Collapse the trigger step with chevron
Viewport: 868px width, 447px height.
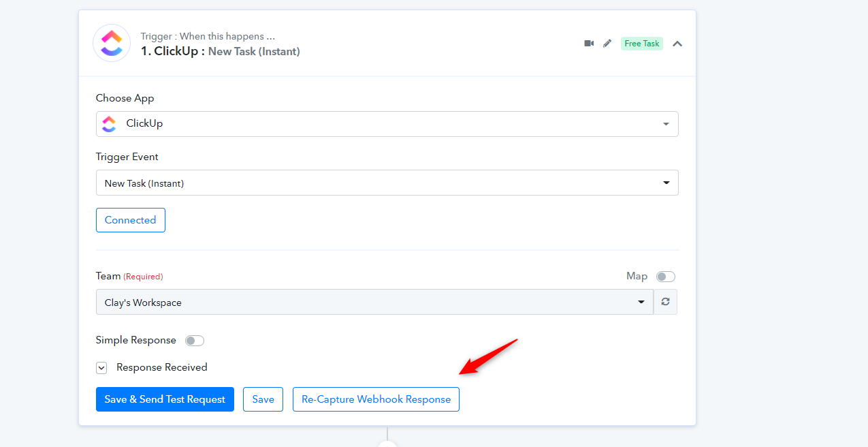[677, 44]
